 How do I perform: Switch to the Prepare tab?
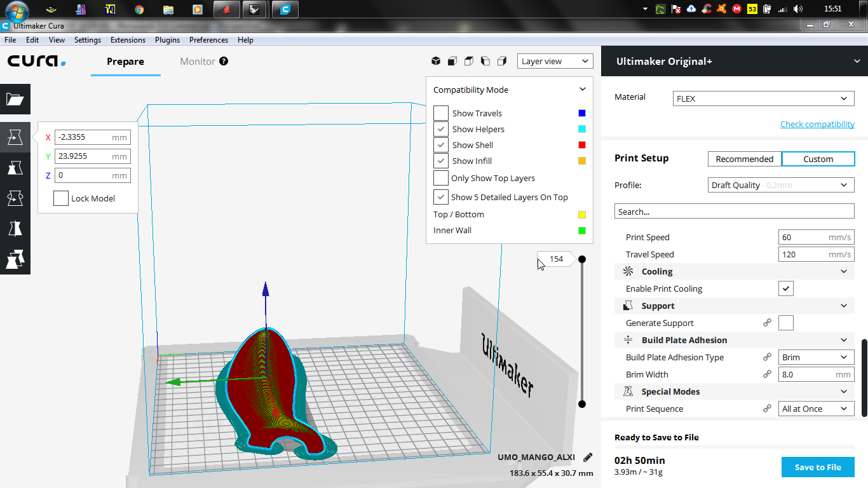pos(125,62)
